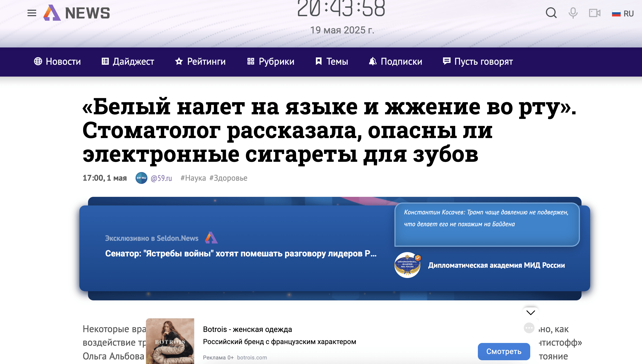This screenshot has height=364, width=642.
Task: Open the hamburger menu icon
Action: coord(32,13)
